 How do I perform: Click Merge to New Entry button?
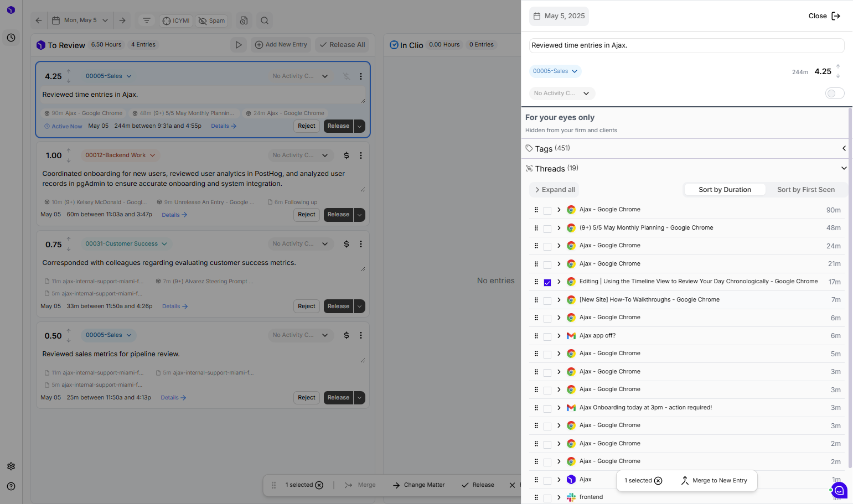(x=715, y=481)
